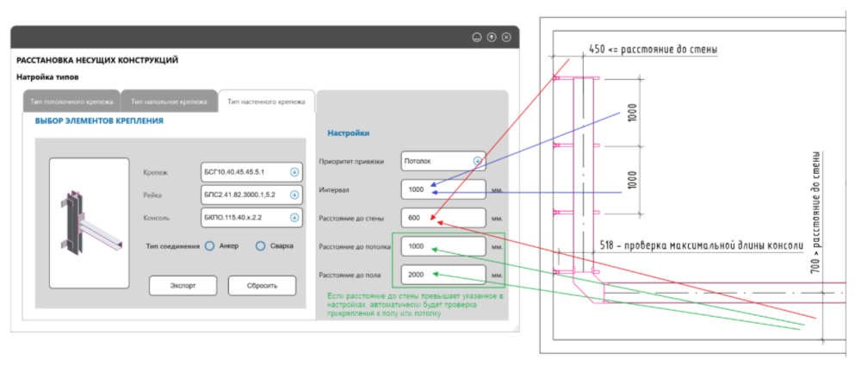This screenshot has width=868, height=372.
Task: Click the 518 console length note in drawing
Action: tap(701, 245)
